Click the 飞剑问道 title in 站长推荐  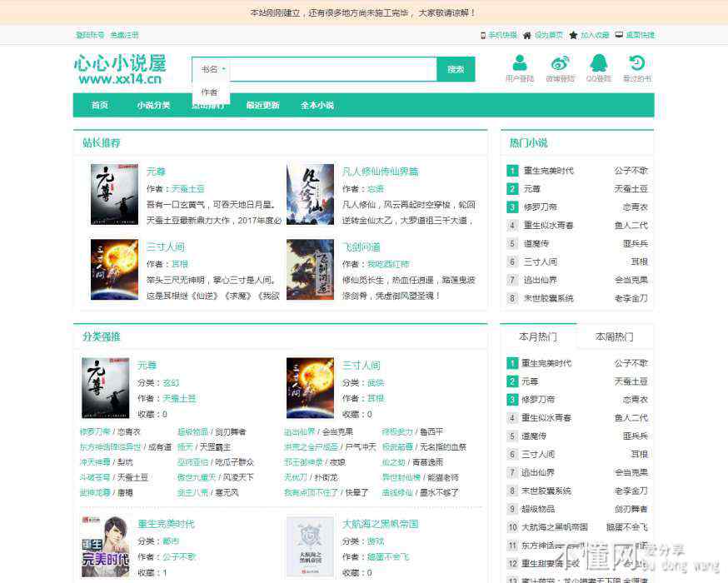click(361, 247)
